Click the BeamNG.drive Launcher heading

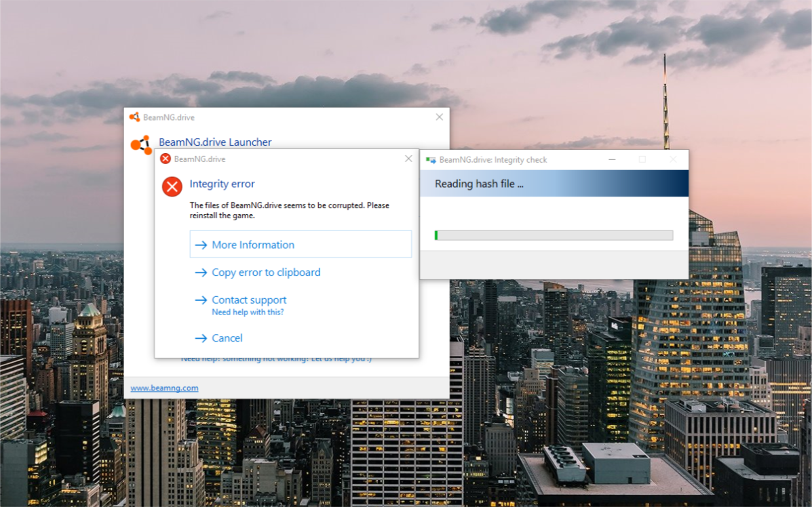click(215, 142)
